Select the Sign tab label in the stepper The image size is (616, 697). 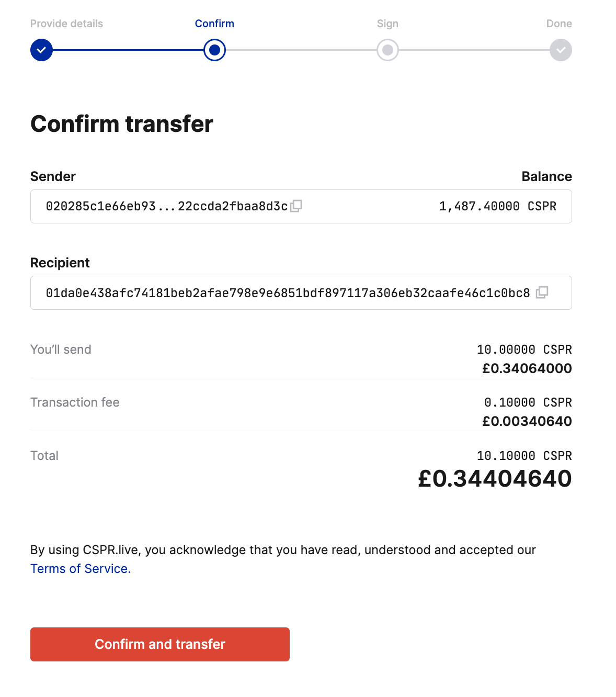[x=387, y=23]
